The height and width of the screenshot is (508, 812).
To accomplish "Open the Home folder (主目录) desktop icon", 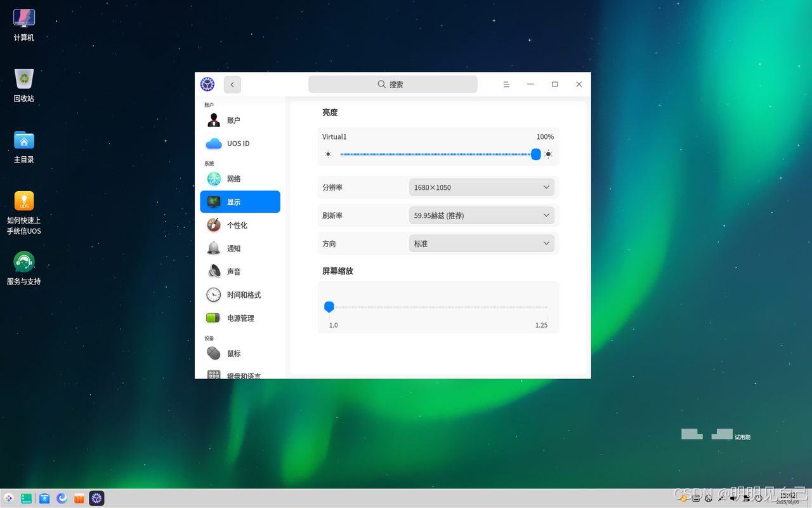I will [24, 147].
